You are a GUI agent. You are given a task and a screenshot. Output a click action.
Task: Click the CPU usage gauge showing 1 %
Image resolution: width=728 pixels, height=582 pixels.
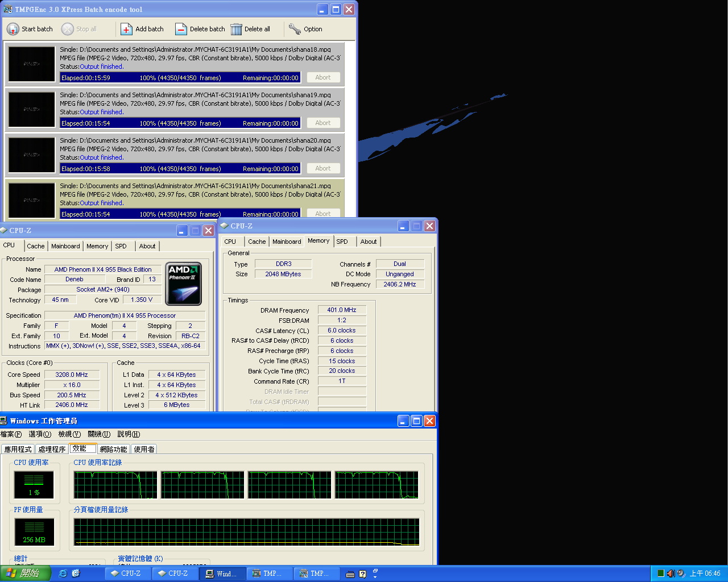pos(34,485)
